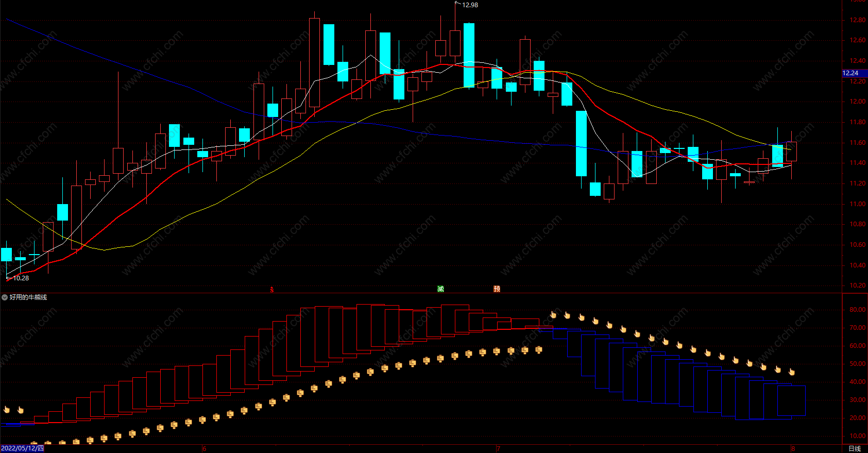
Task: Select the 2022/05/12/四 date label
Action: (x=22, y=448)
